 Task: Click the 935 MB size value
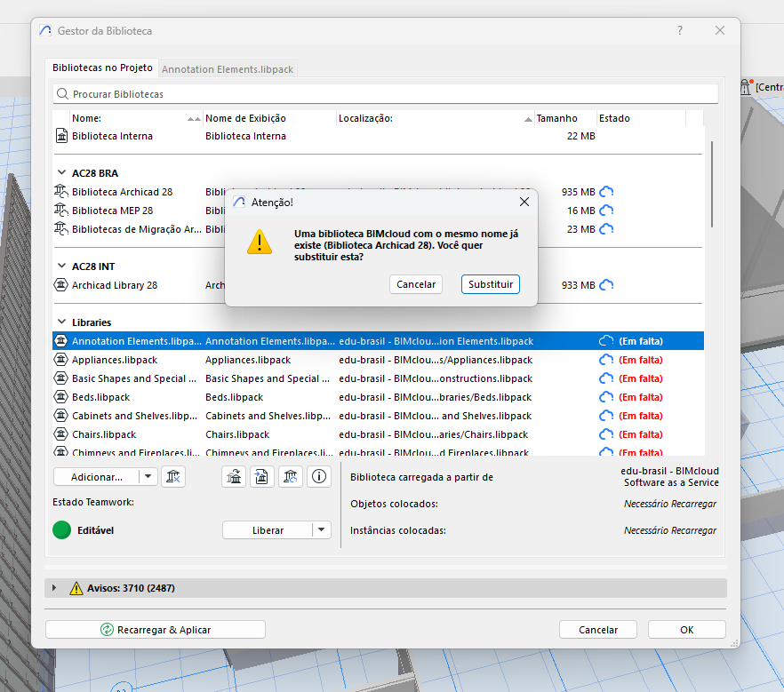[x=578, y=192]
